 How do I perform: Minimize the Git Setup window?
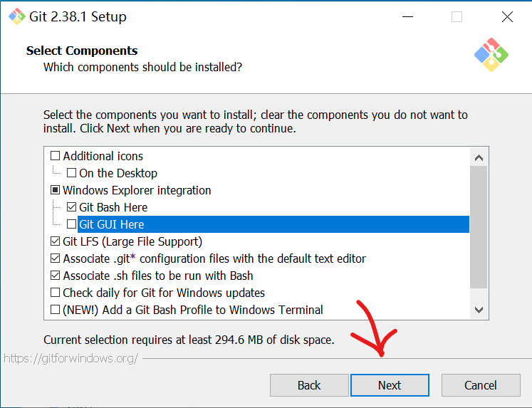407,16
